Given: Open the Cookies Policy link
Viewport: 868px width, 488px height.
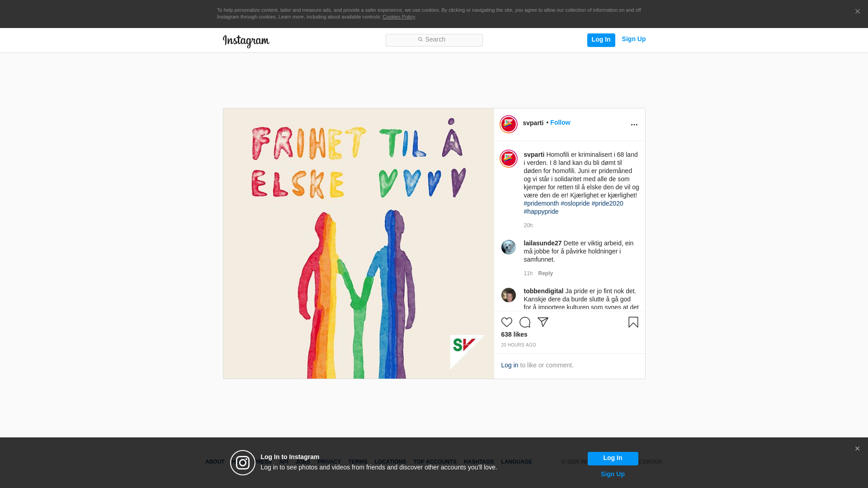Looking at the screenshot, I should [398, 17].
